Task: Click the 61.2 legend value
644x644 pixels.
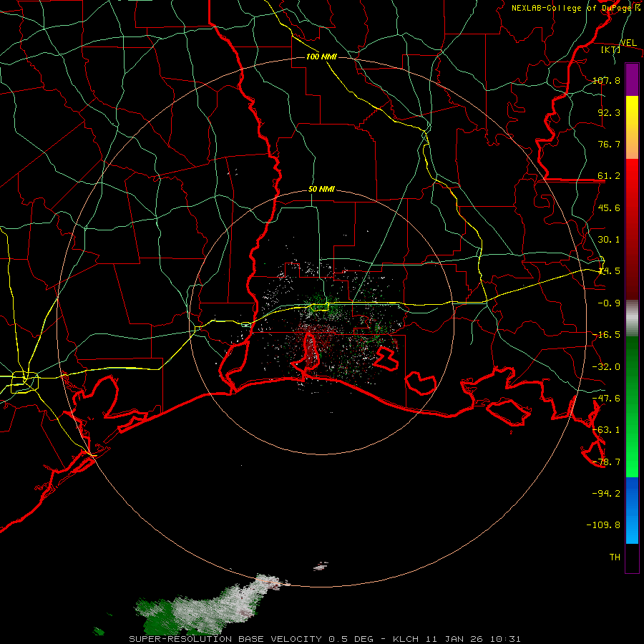Action: (x=609, y=176)
